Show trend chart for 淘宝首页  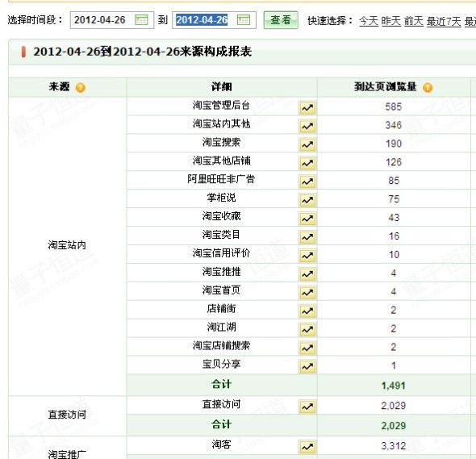tap(307, 293)
